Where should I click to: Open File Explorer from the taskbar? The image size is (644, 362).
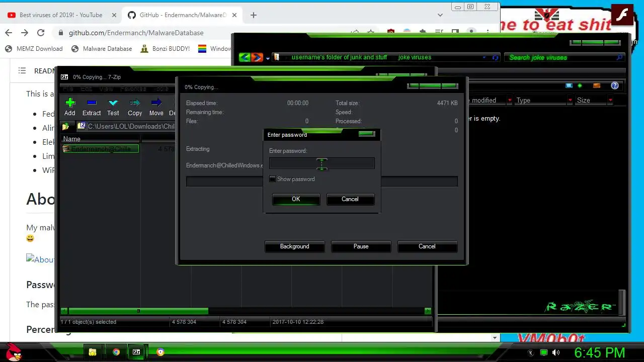93,352
